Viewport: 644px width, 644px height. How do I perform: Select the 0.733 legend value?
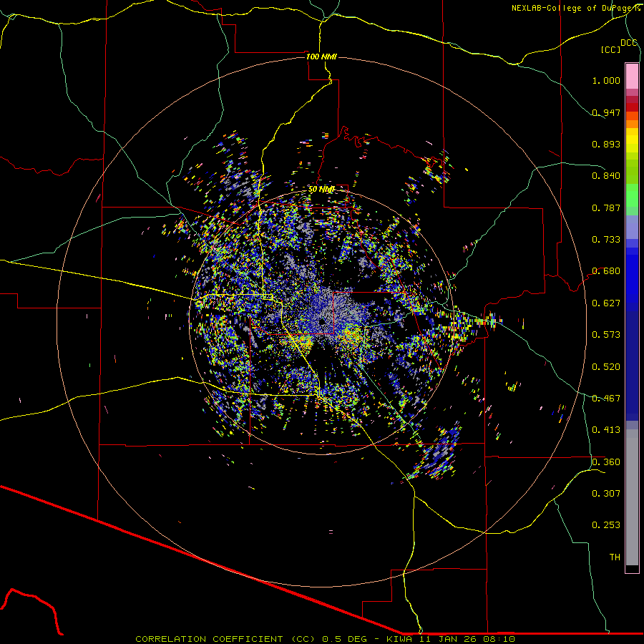pos(606,240)
